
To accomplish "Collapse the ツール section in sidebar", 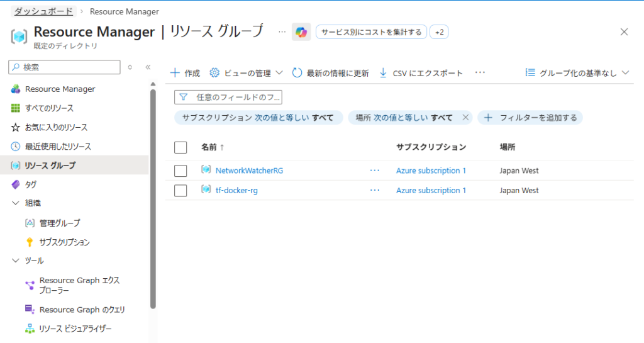I will pyautogui.click(x=16, y=261).
